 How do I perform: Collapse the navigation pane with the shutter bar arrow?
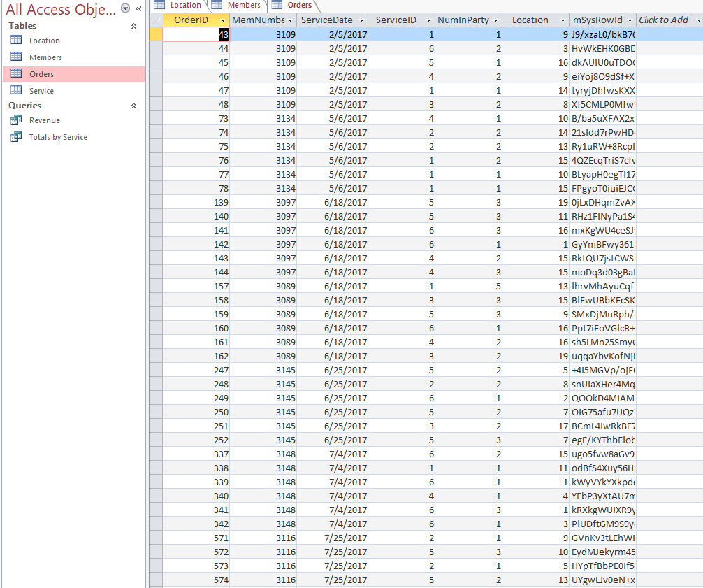[137, 9]
